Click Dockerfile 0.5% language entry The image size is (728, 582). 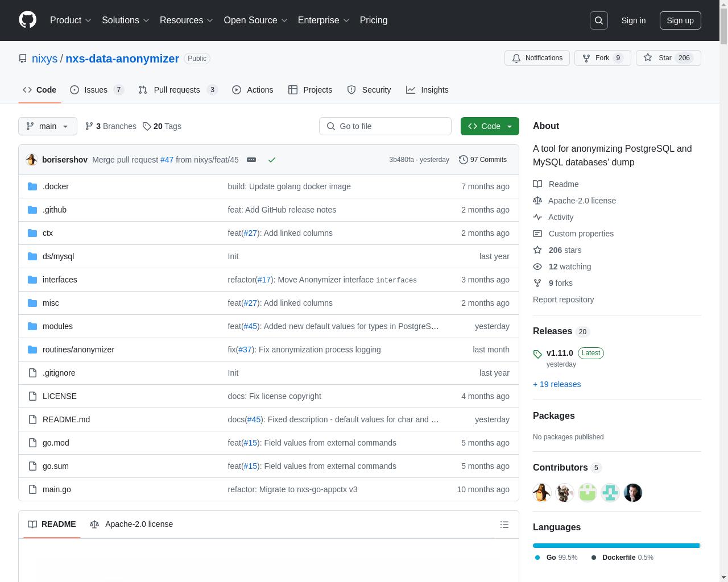click(x=622, y=558)
